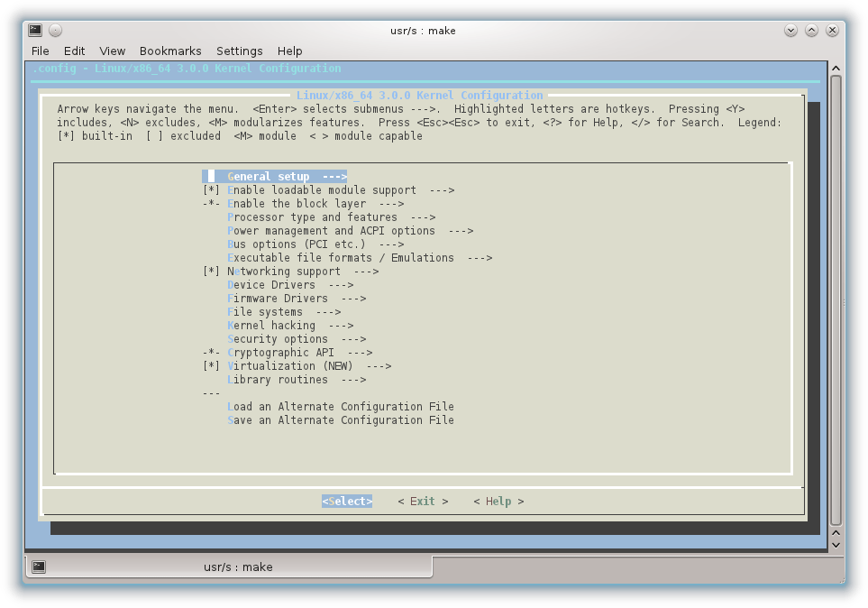This screenshot has width=868, height=608.
Task: Open the File menu
Action: [x=40, y=51]
